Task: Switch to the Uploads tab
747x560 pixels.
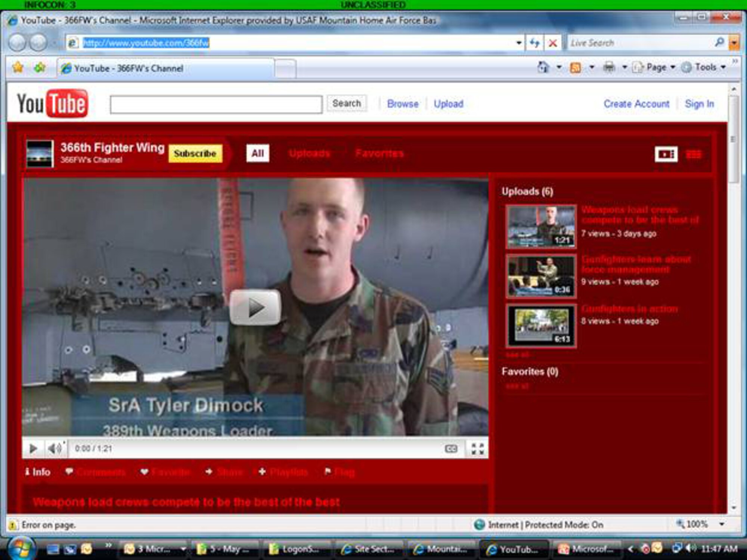Action: [x=309, y=153]
